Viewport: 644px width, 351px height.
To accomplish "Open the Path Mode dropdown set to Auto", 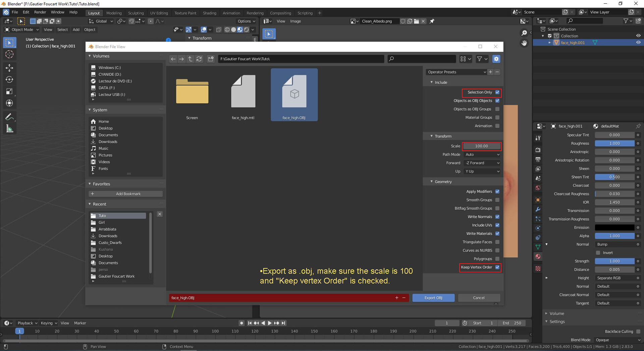I will click(482, 155).
